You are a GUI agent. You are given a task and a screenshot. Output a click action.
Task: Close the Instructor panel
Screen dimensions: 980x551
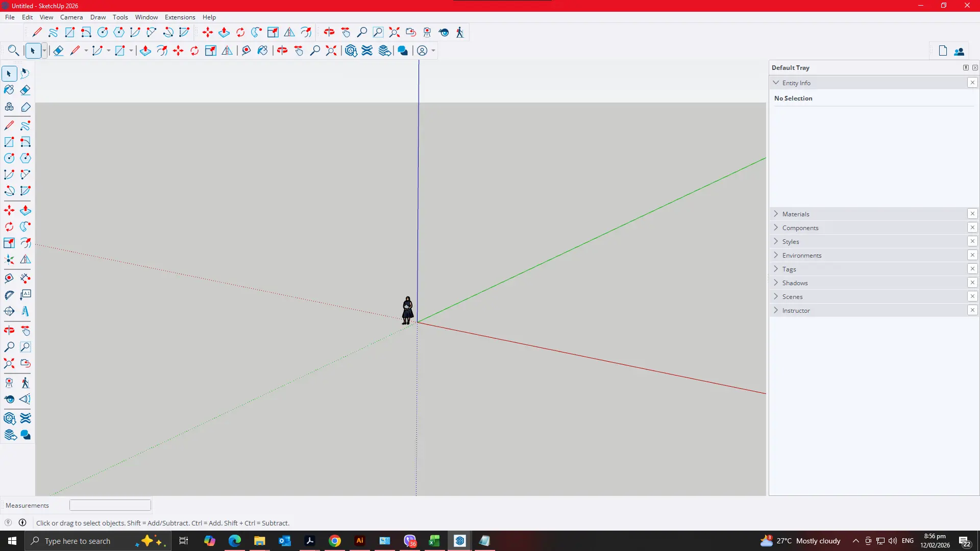972,310
